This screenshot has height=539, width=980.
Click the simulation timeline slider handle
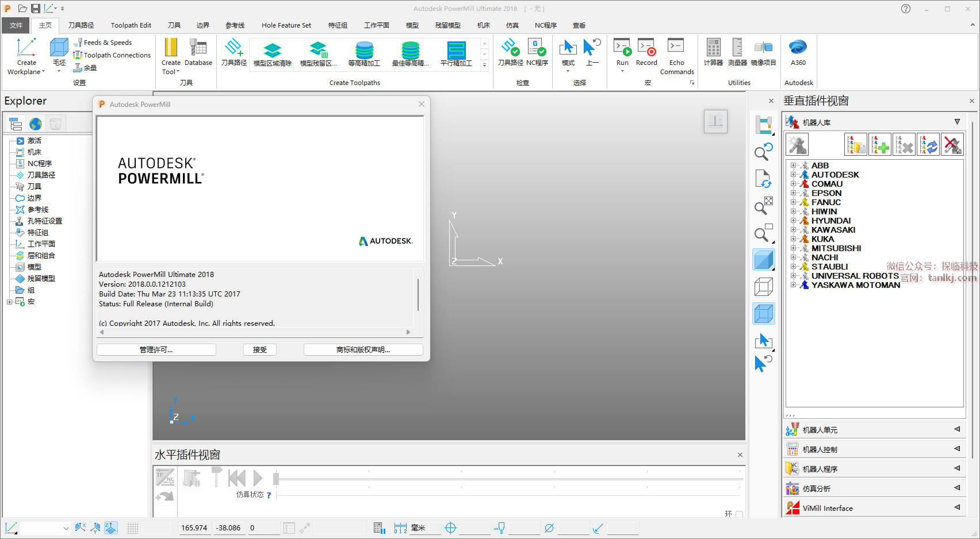pos(276,478)
